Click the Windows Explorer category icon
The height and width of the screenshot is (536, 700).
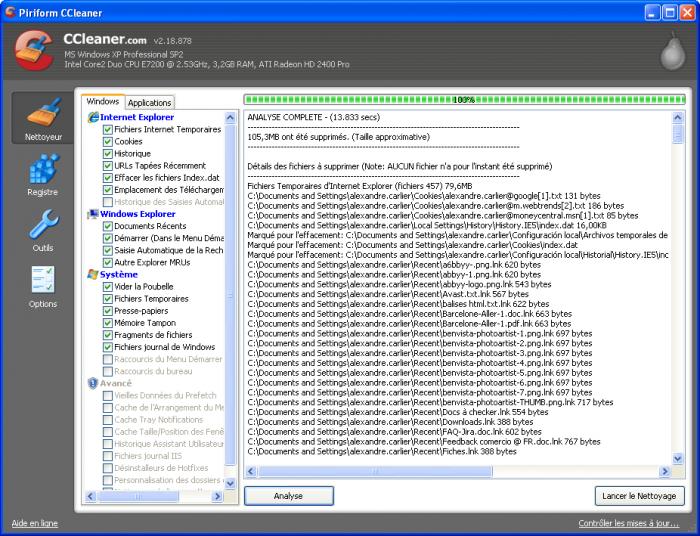[93, 214]
